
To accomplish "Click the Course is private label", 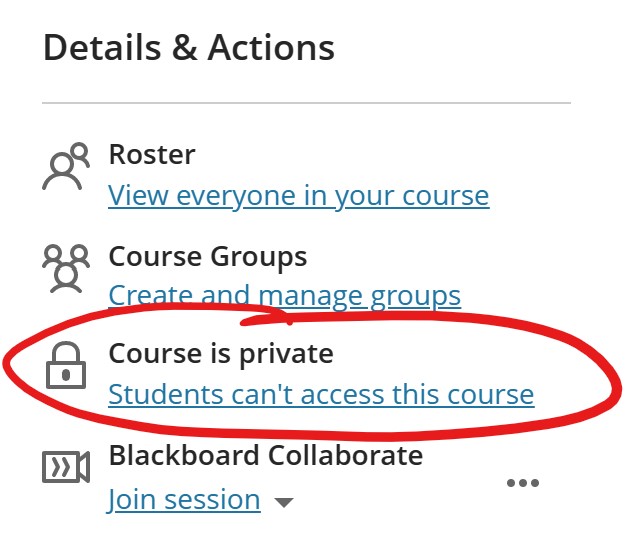I will click(221, 353).
